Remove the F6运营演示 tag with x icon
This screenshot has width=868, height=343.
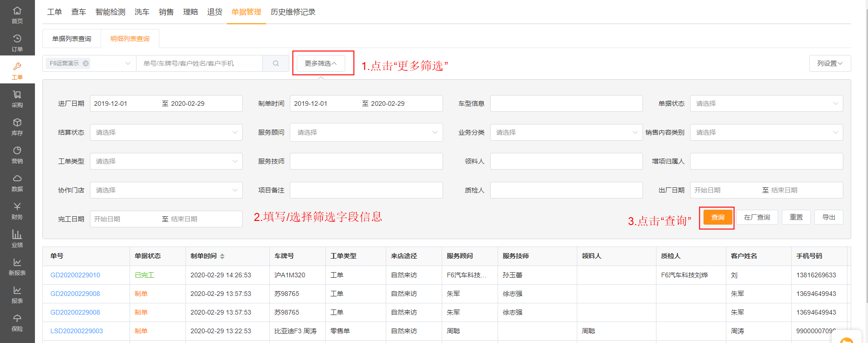click(x=86, y=63)
